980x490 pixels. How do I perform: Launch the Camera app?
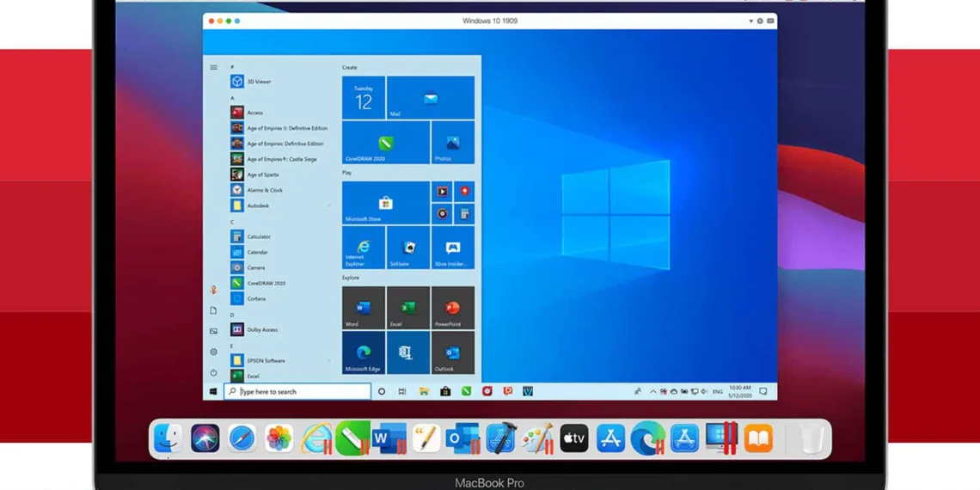248,267
